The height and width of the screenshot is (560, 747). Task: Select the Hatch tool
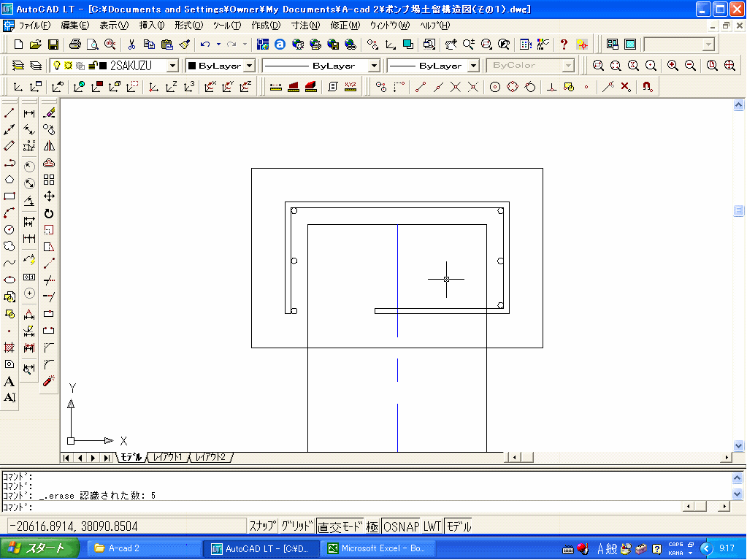pyautogui.click(x=9, y=347)
